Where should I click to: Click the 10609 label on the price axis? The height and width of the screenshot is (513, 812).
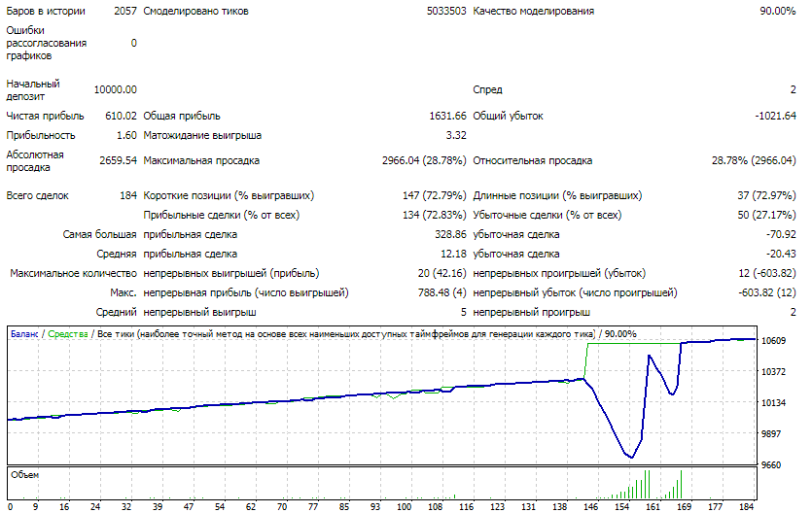point(774,341)
